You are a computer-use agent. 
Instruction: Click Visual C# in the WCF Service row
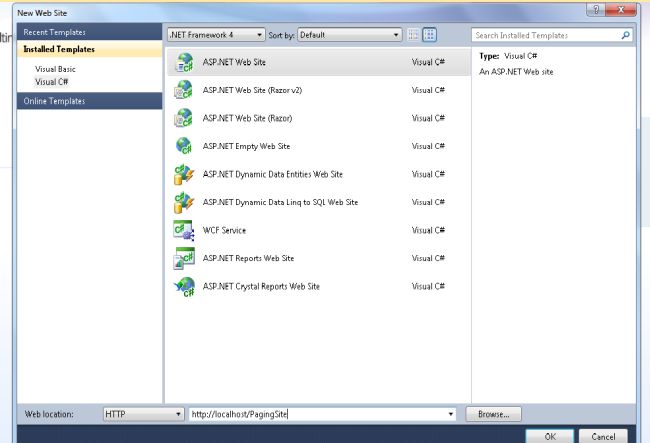(428, 230)
